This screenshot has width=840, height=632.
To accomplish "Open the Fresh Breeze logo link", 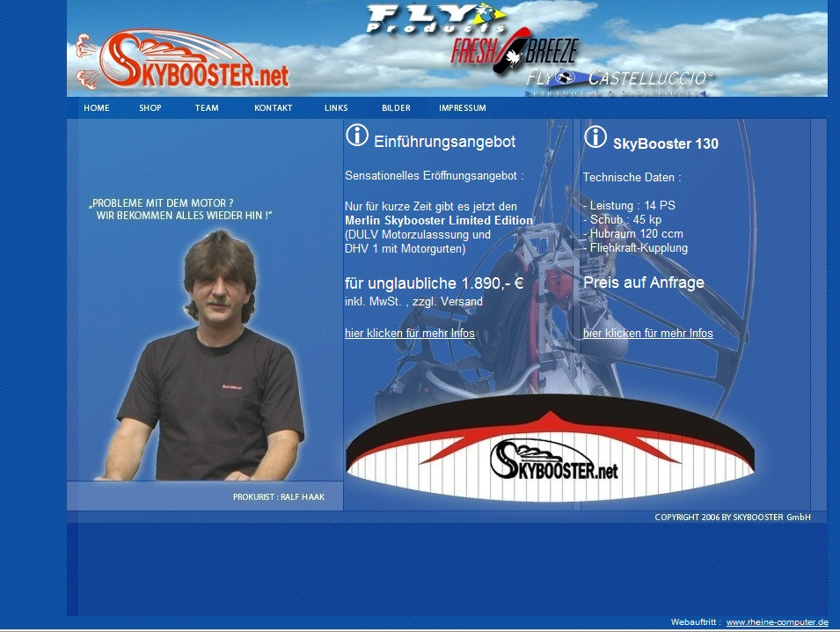I will pos(515,51).
